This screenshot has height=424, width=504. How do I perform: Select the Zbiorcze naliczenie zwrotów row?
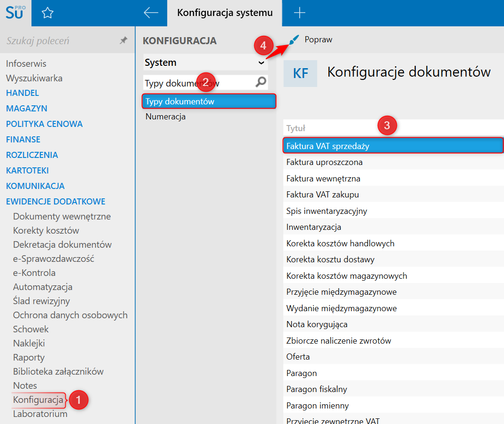coord(394,341)
